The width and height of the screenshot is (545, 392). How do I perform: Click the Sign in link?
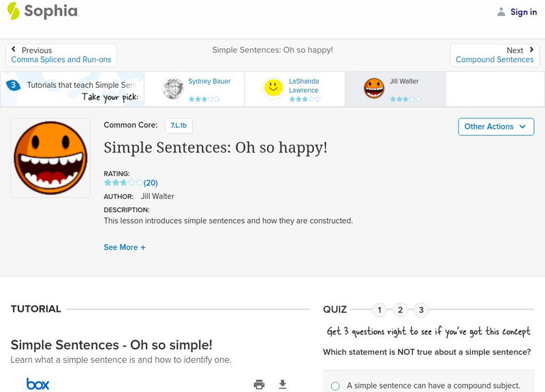pos(523,12)
